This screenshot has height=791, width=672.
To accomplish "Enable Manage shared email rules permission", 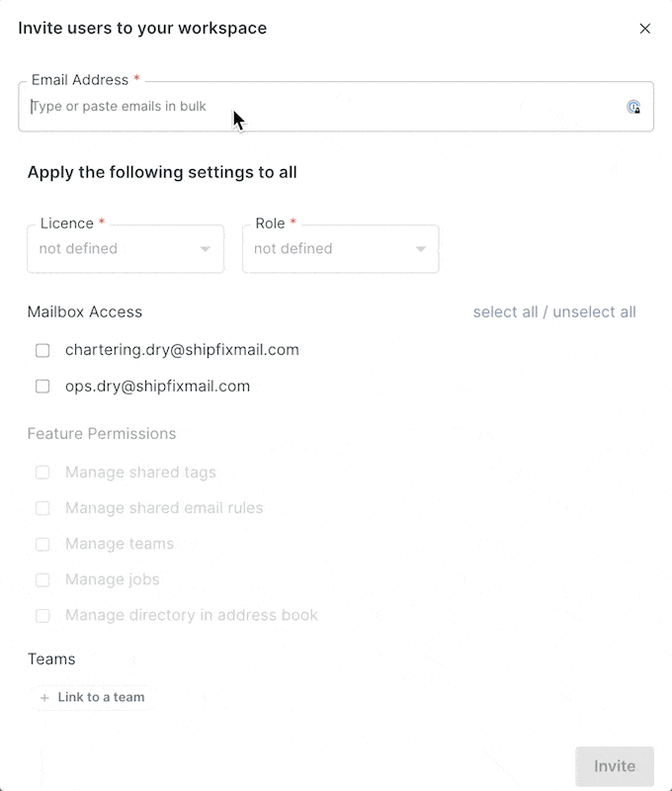I will tap(42, 508).
